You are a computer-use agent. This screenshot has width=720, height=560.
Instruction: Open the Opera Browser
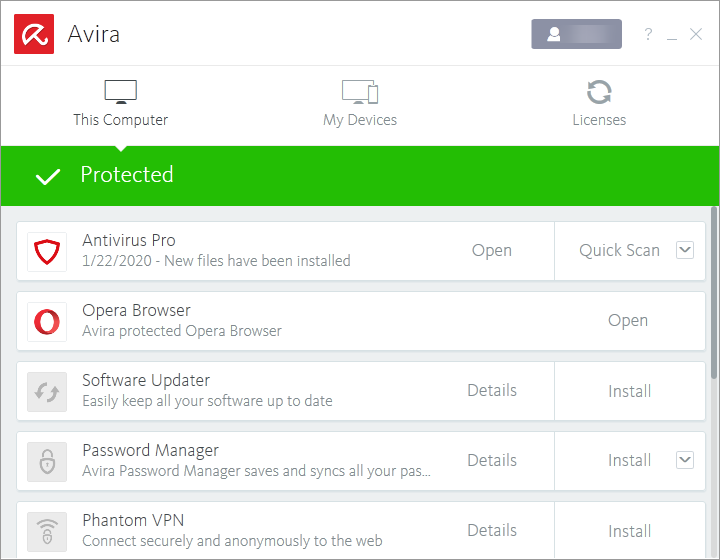click(628, 320)
